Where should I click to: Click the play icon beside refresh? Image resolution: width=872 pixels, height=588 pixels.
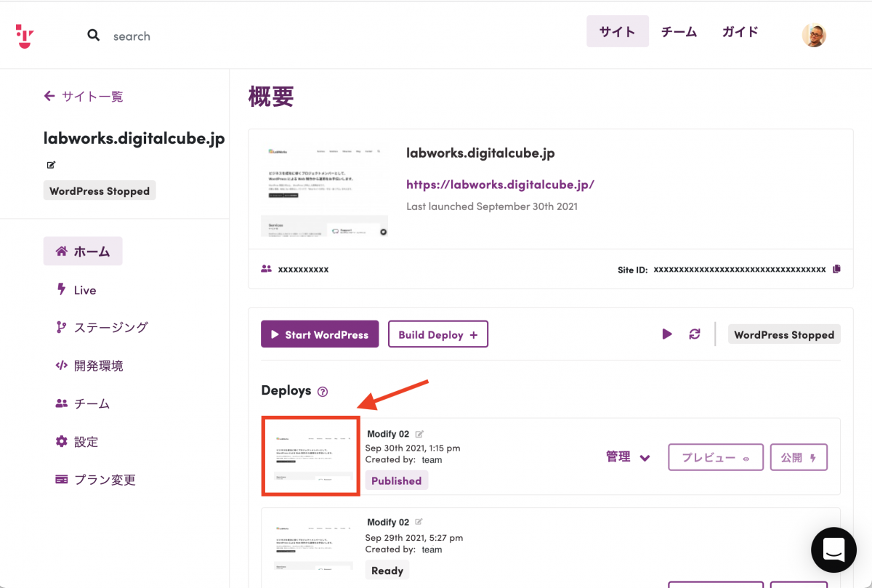pos(667,334)
